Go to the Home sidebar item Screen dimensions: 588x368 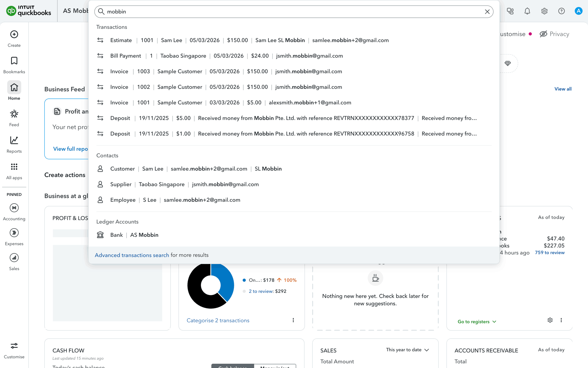14,91
